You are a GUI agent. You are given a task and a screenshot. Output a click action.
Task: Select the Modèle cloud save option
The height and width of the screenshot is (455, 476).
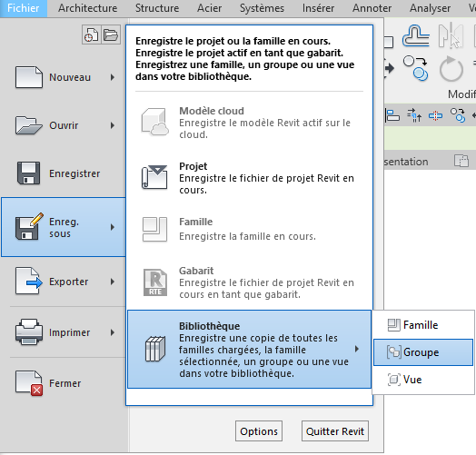click(250, 123)
